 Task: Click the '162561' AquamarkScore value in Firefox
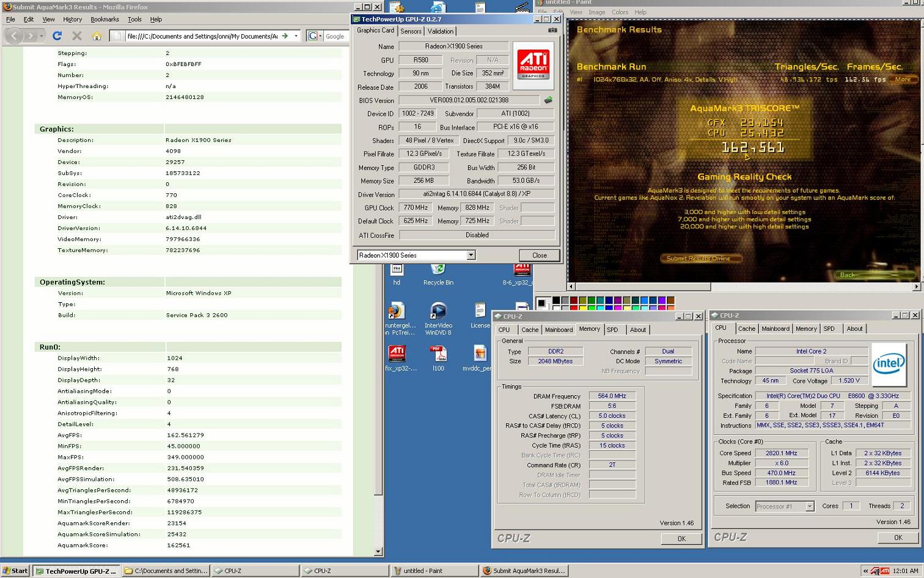point(178,545)
